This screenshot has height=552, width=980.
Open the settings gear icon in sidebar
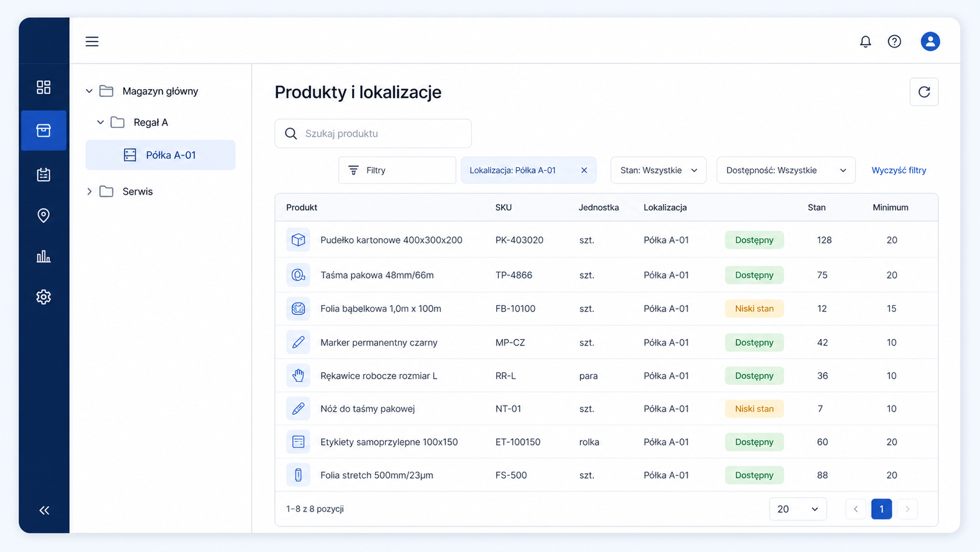pyautogui.click(x=43, y=297)
